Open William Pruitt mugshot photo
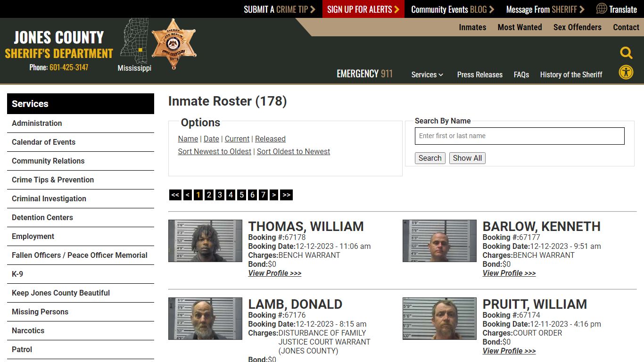The height and width of the screenshot is (362, 644). [x=439, y=319]
